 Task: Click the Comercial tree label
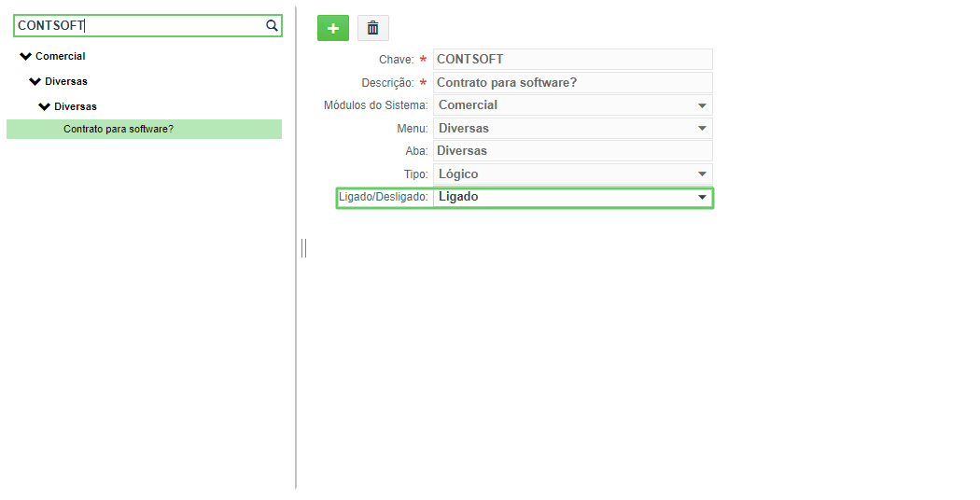tap(60, 56)
